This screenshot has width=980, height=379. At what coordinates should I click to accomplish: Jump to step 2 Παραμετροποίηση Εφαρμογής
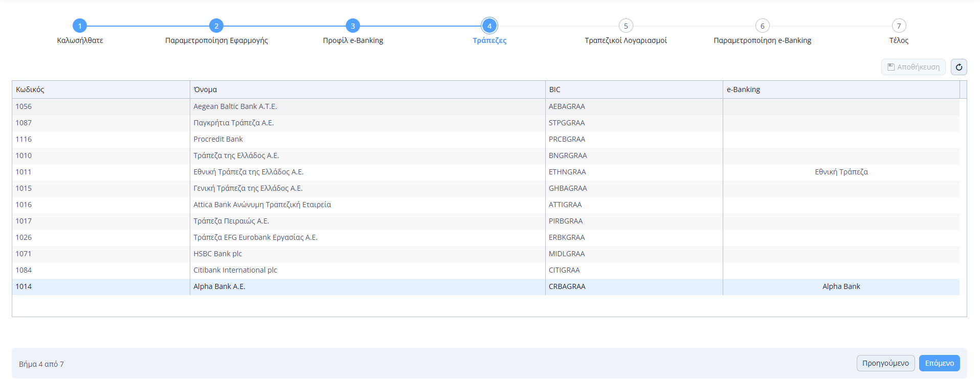(216, 26)
